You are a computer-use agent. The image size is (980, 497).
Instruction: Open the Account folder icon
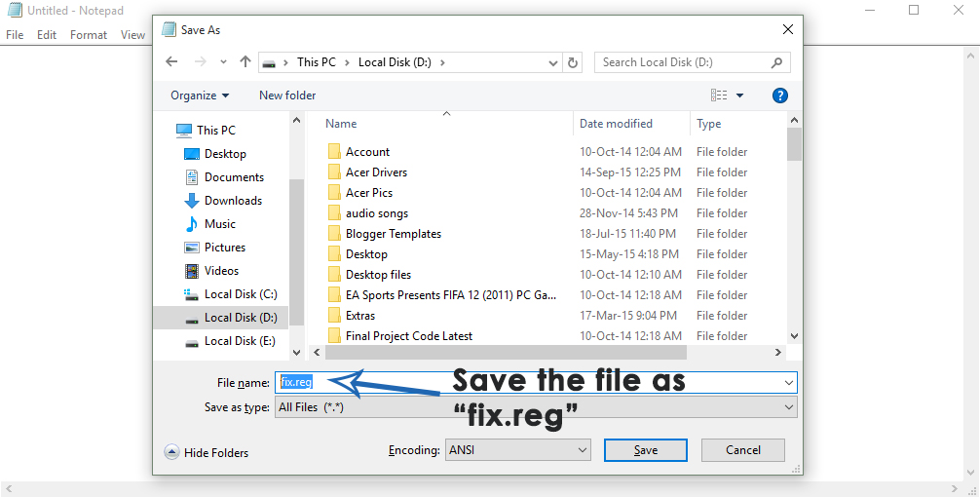(334, 152)
